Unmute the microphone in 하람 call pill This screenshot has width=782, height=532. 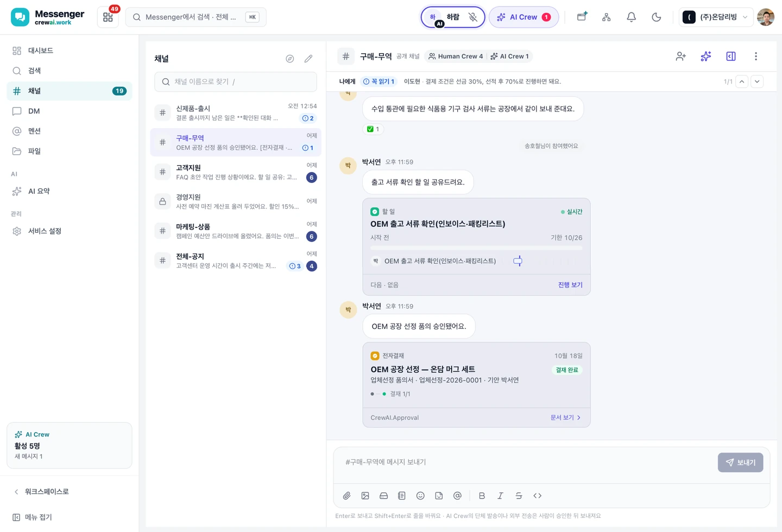(473, 17)
